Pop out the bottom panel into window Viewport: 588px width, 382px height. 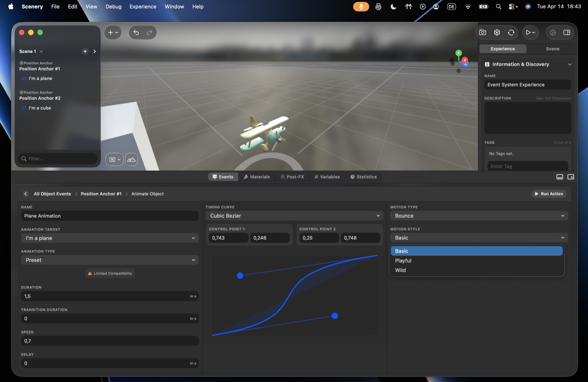point(571,177)
